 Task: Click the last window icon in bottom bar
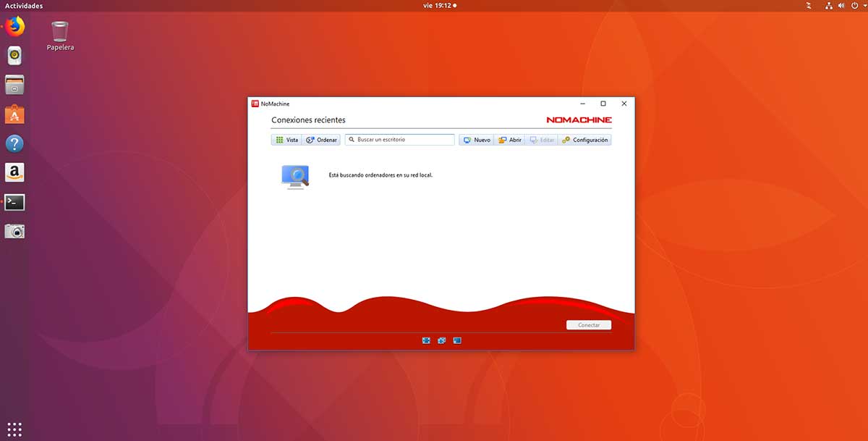click(x=457, y=340)
